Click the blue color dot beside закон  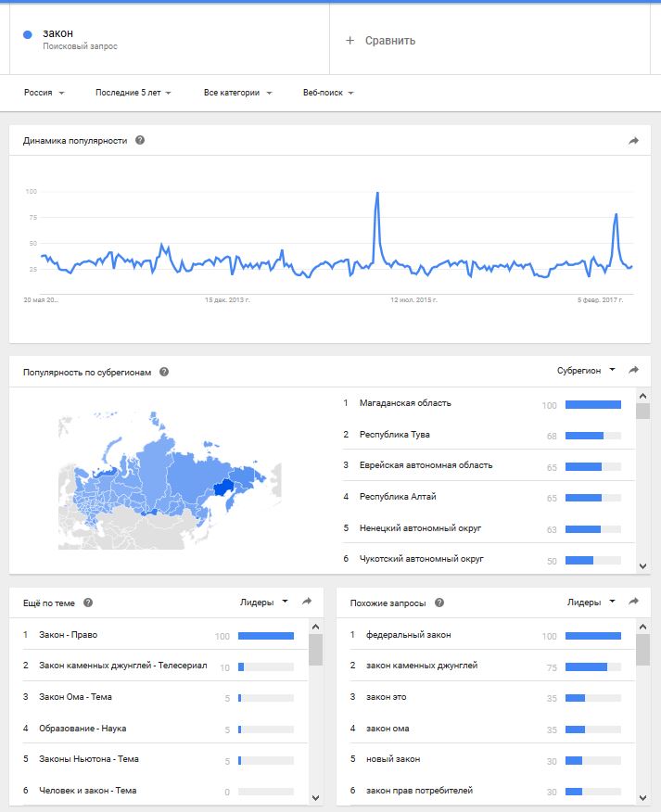click(28, 35)
